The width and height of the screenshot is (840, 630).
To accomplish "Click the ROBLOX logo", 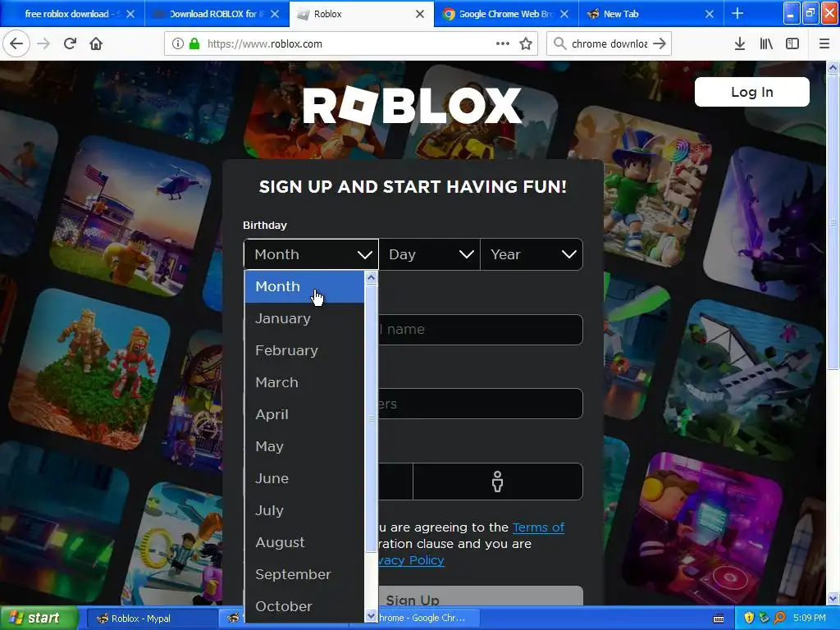I will click(413, 105).
